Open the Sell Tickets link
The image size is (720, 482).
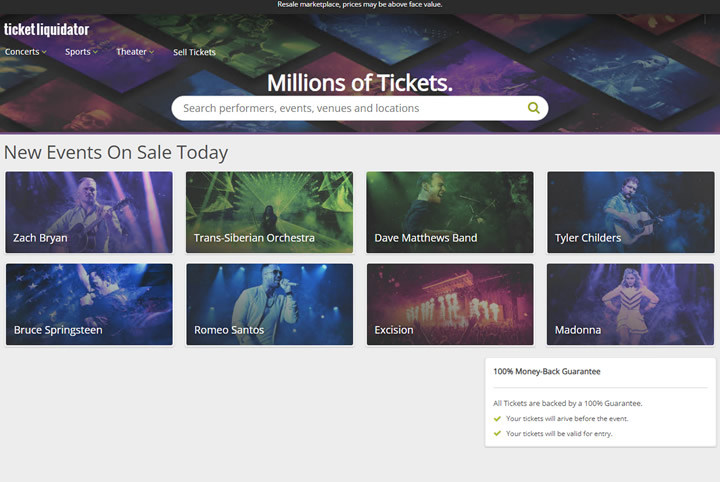194,52
